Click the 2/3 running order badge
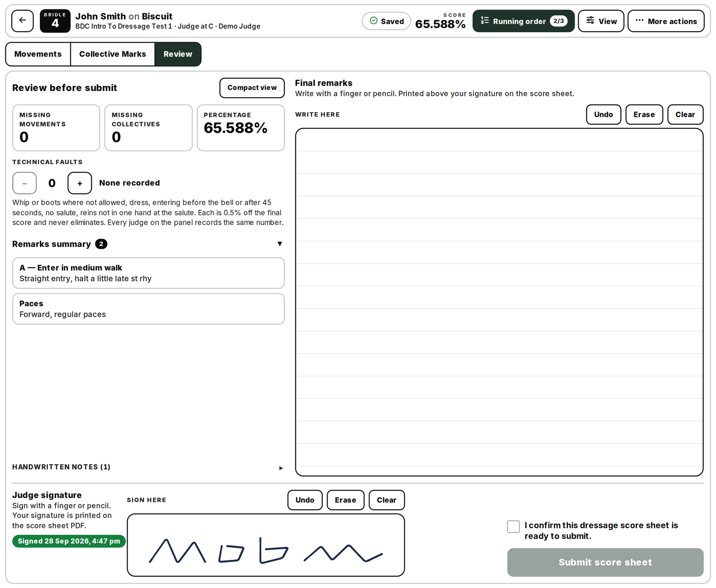The width and height of the screenshot is (716, 588). point(558,21)
